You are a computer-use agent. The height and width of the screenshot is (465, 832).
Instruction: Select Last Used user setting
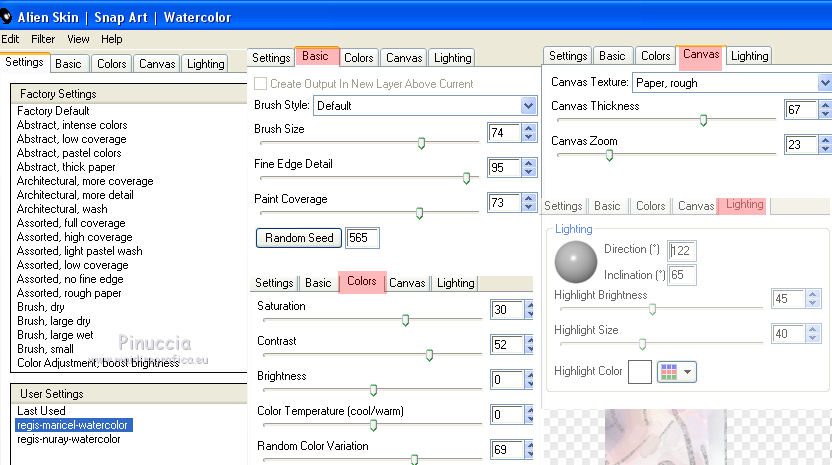pos(41,411)
